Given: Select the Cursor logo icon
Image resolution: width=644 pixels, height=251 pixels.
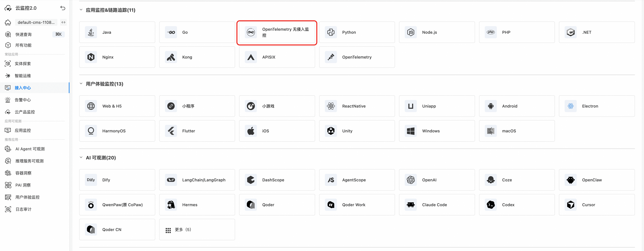Looking at the screenshot, I should click(571, 205).
